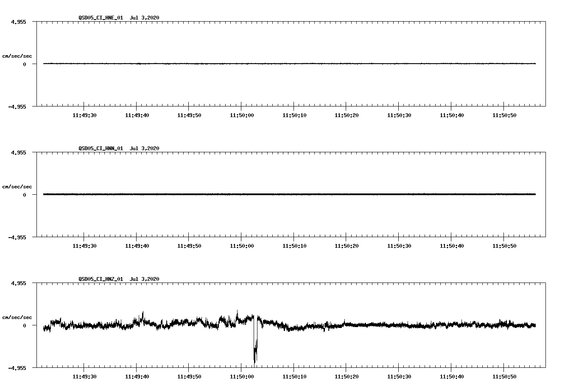
Task: Pick the 11:50:20 time label under HNZ plot
Action: point(347,377)
